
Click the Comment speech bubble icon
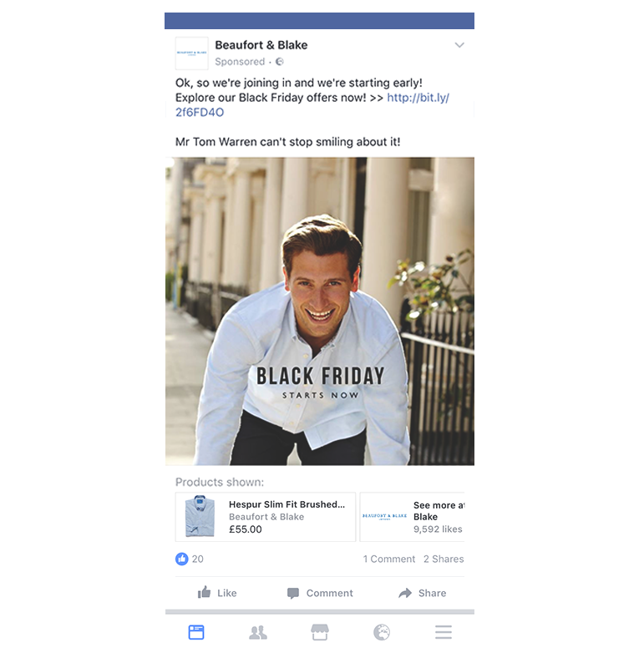293,593
